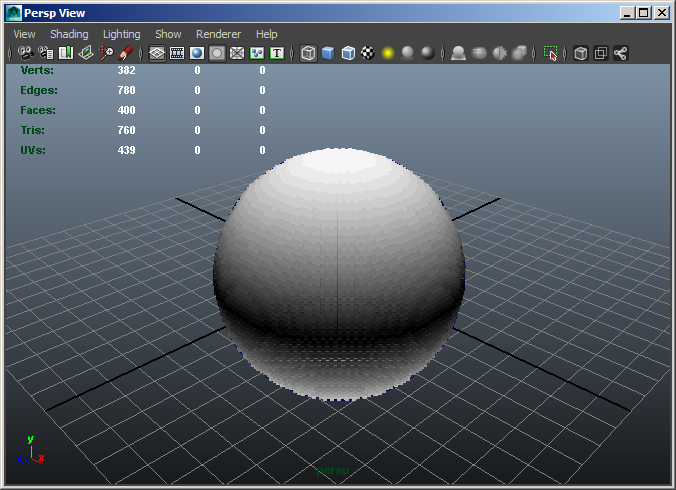Toggle the Resolution Gate blue sphere icon

[197, 53]
